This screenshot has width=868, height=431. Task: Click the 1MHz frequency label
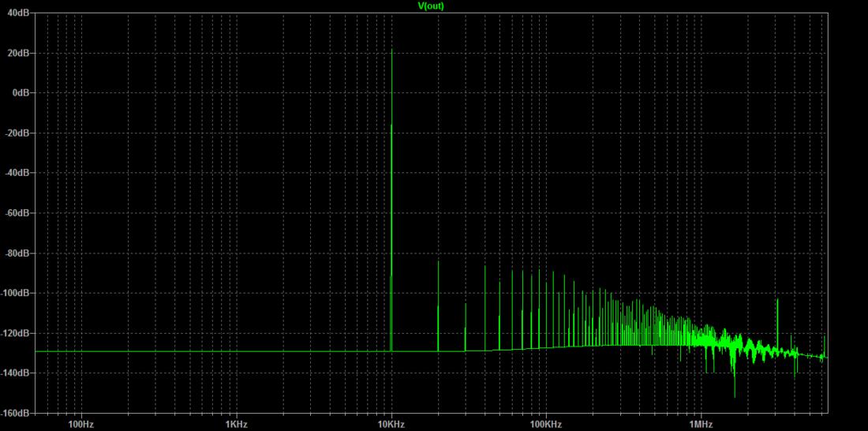(x=701, y=425)
